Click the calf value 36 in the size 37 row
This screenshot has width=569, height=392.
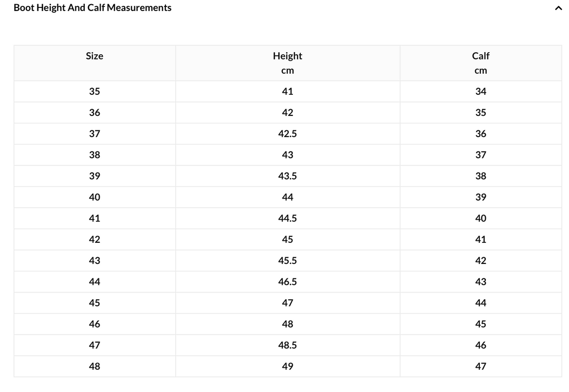(x=480, y=134)
